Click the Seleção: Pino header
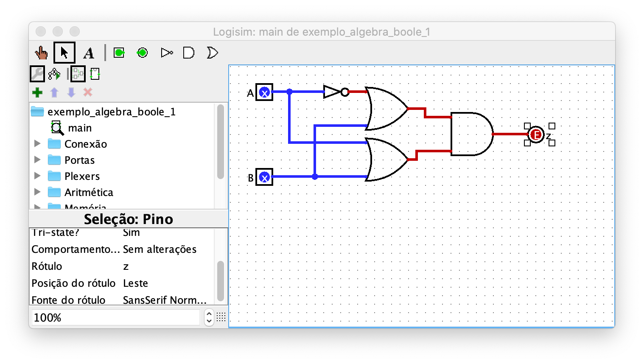This screenshot has height=364, width=644. (129, 219)
